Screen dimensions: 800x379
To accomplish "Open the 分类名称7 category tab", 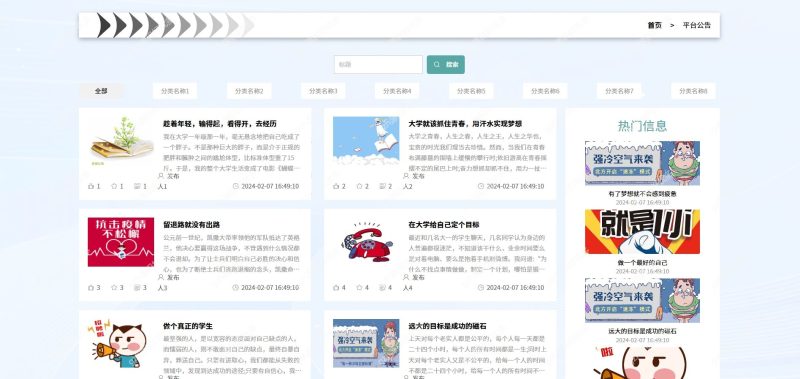I will pyautogui.click(x=619, y=91).
